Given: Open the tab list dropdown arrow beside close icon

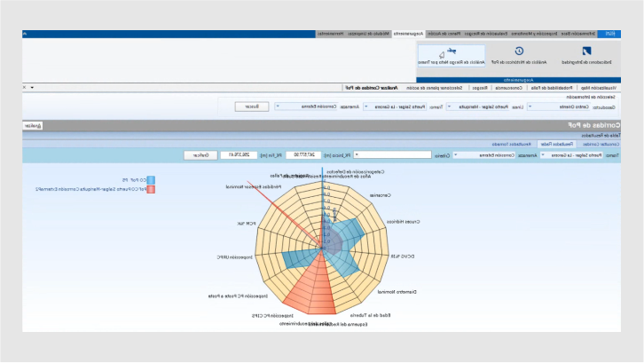Looking at the screenshot, I should pos(32,88).
